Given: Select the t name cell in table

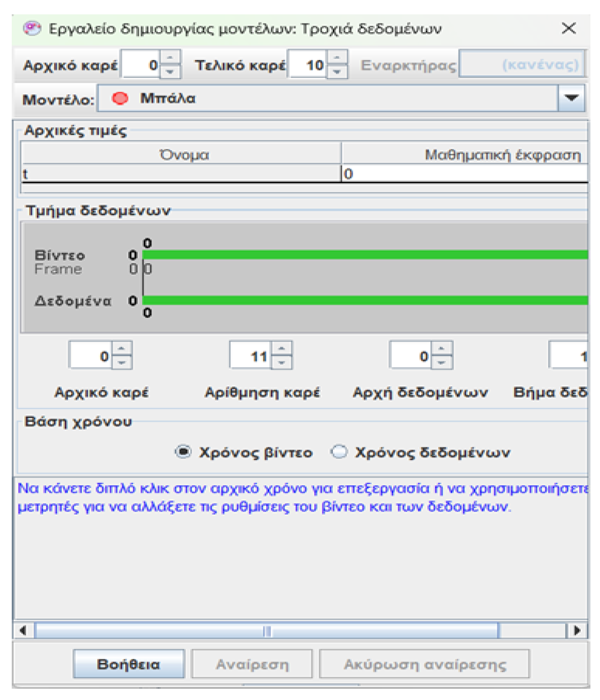Looking at the screenshot, I should click(181, 174).
